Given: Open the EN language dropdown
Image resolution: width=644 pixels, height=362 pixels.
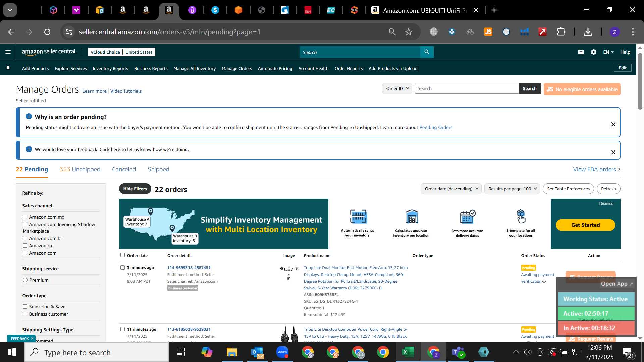Looking at the screenshot, I should (608, 52).
